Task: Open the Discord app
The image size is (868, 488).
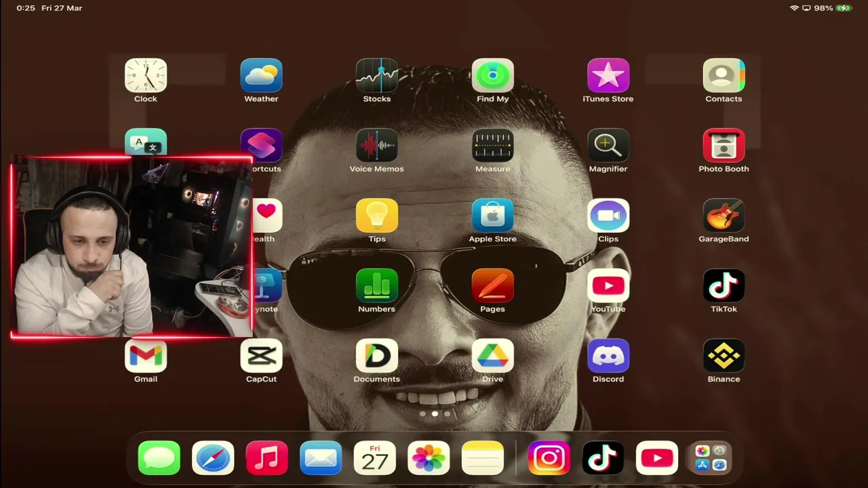Action: click(608, 356)
